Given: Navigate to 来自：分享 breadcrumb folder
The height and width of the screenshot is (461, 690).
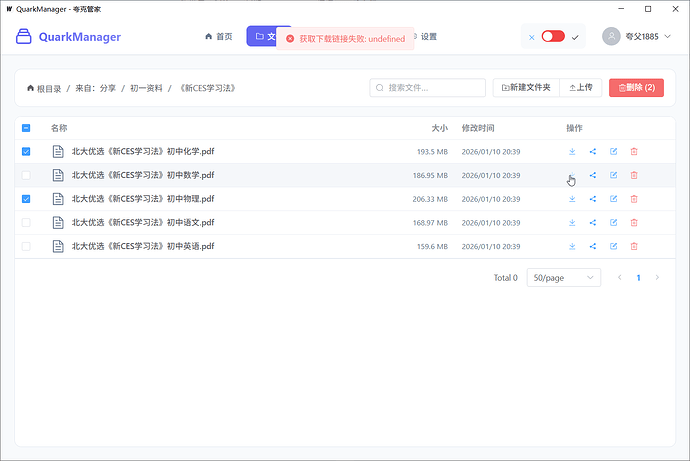Looking at the screenshot, I should [x=95, y=88].
